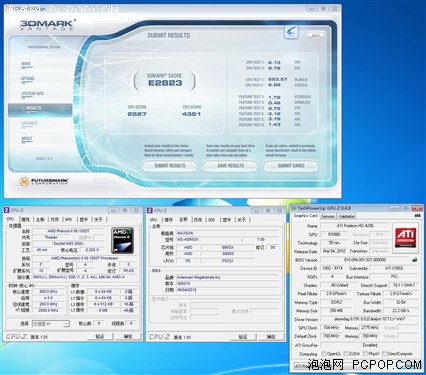
Task: Click the ATI CrossFire Disabled field
Action: click(369, 345)
